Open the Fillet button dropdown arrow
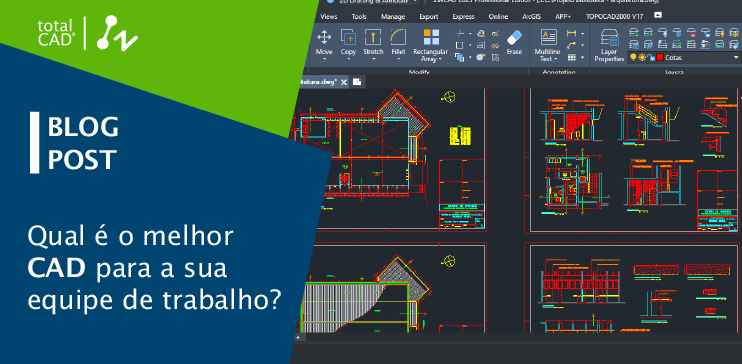Viewport: 742px width, 364px height. [398, 59]
